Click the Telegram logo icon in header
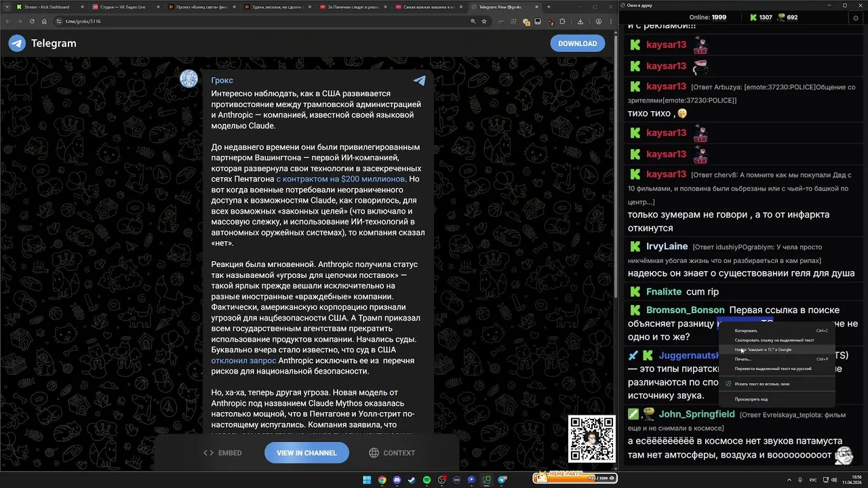This screenshot has height=488, width=868. coord(17,43)
